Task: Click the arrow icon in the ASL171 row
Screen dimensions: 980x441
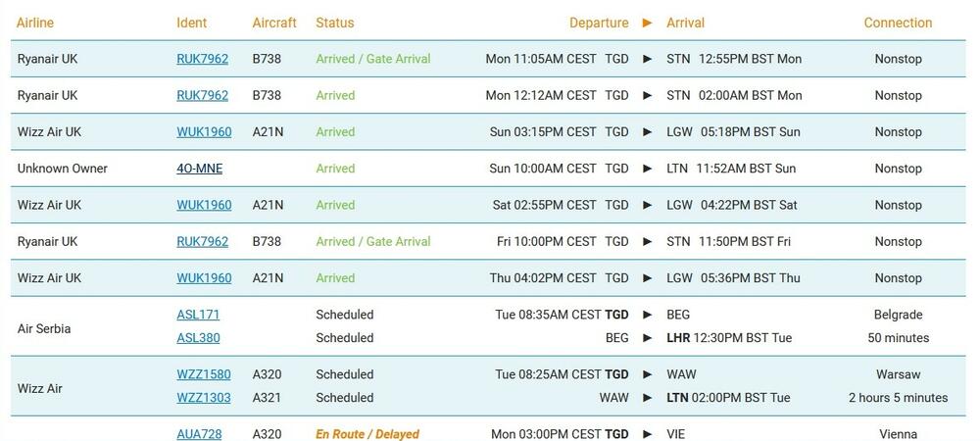Action: 647,315
